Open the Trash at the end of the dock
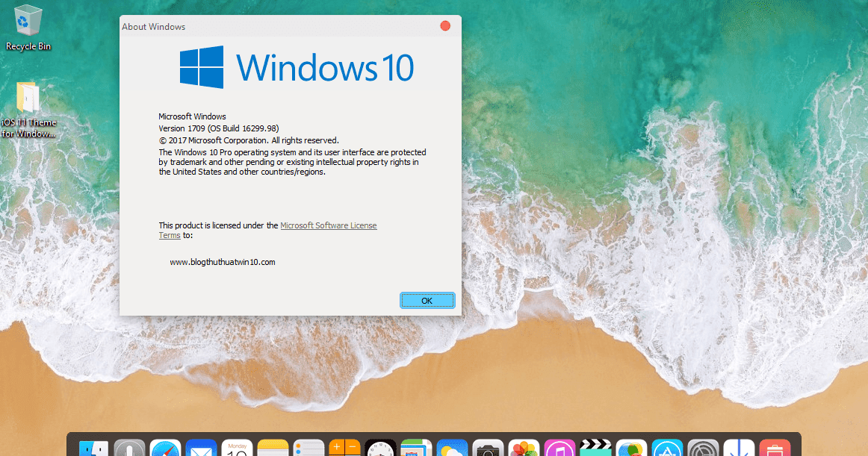The width and height of the screenshot is (868, 456). coord(775,448)
